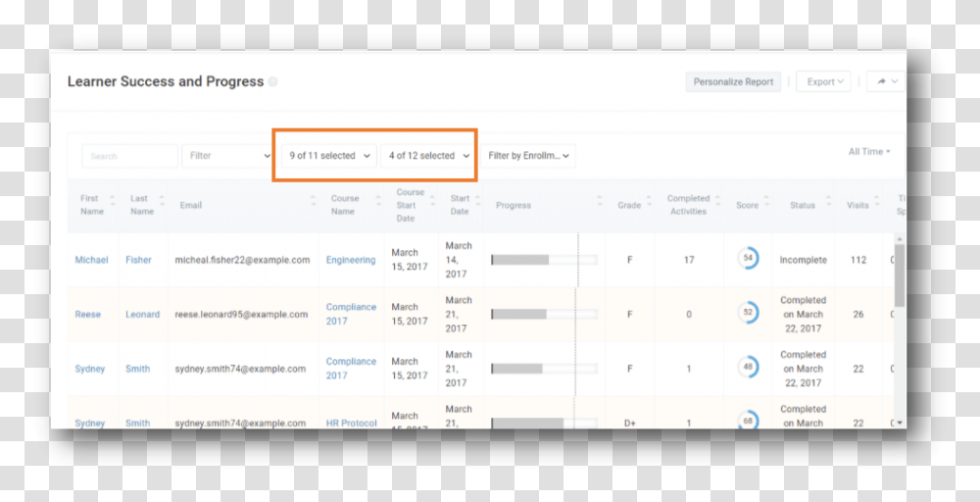Click the score 68 circle indicator
The width and height of the screenshot is (980, 502).
(x=748, y=420)
